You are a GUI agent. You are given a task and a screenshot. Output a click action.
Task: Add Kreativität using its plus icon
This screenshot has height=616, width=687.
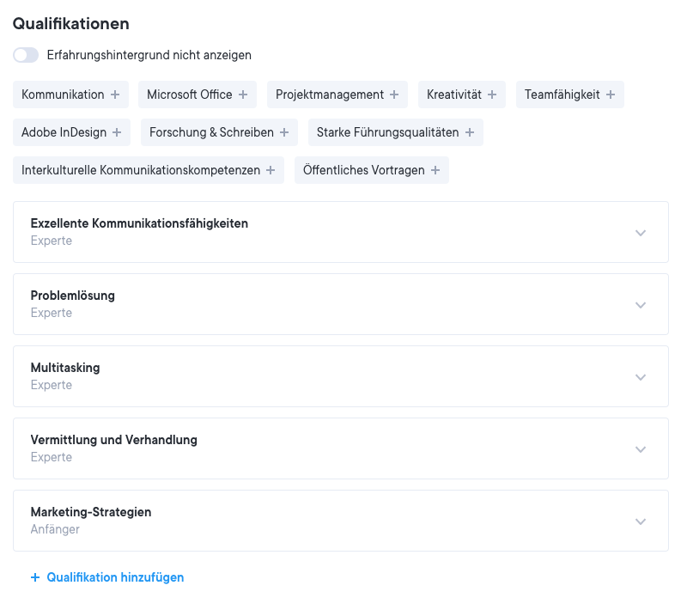[493, 95]
